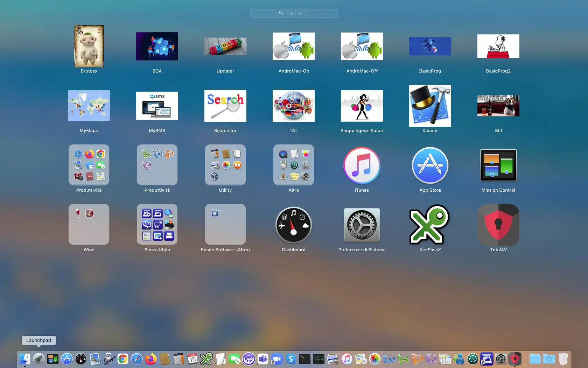
Task: Click Finder in the Dock
Action: pos(24,359)
